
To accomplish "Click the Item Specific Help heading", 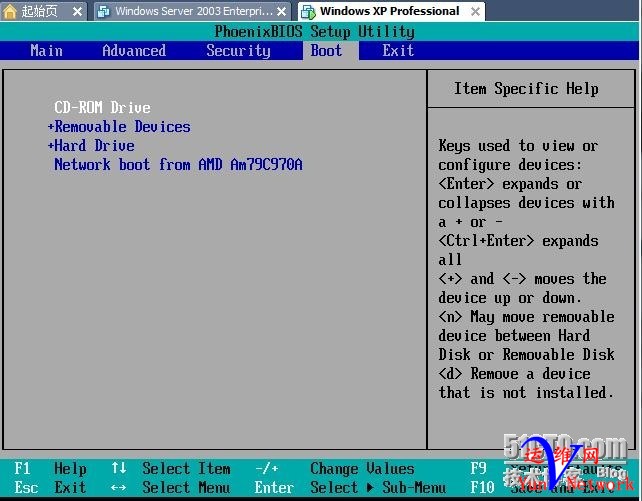I will pos(526,88).
